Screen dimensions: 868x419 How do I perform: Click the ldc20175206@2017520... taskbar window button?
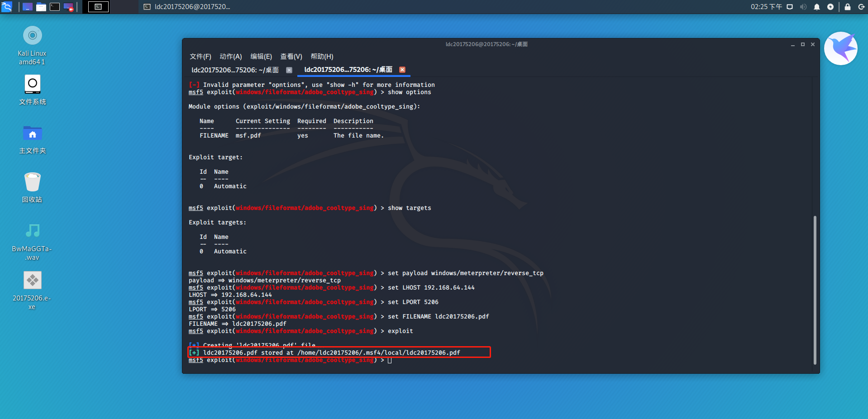[x=187, y=7]
